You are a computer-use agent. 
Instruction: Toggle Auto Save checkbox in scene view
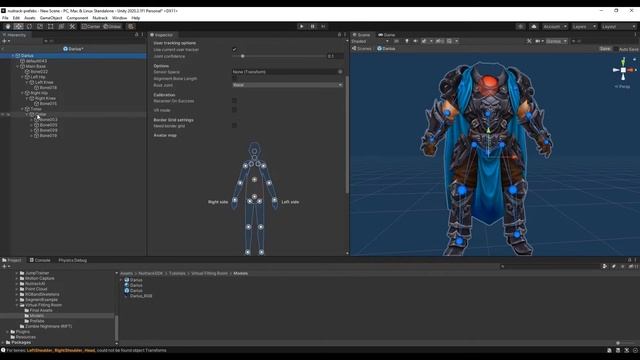click(616, 49)
